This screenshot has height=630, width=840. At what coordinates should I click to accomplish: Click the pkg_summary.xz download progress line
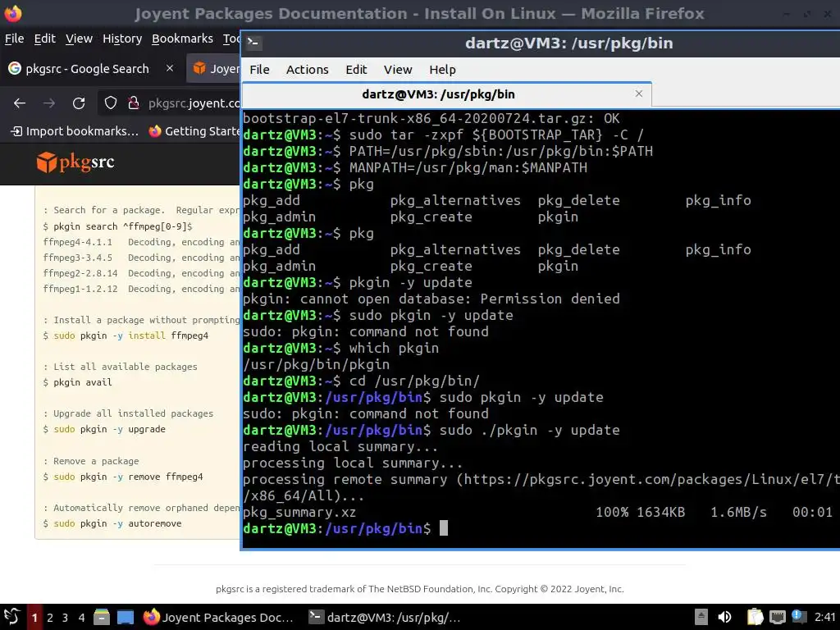[x=538, y=512]
